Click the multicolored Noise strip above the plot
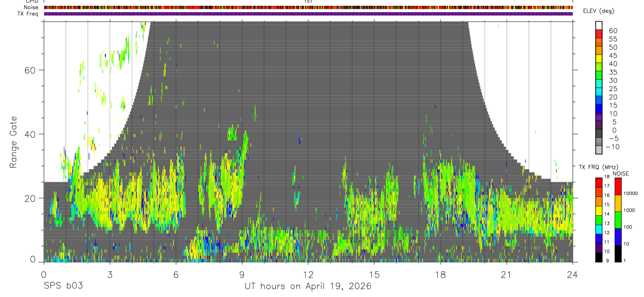Viewport: 644px width, 297px height. click(308, 7)
